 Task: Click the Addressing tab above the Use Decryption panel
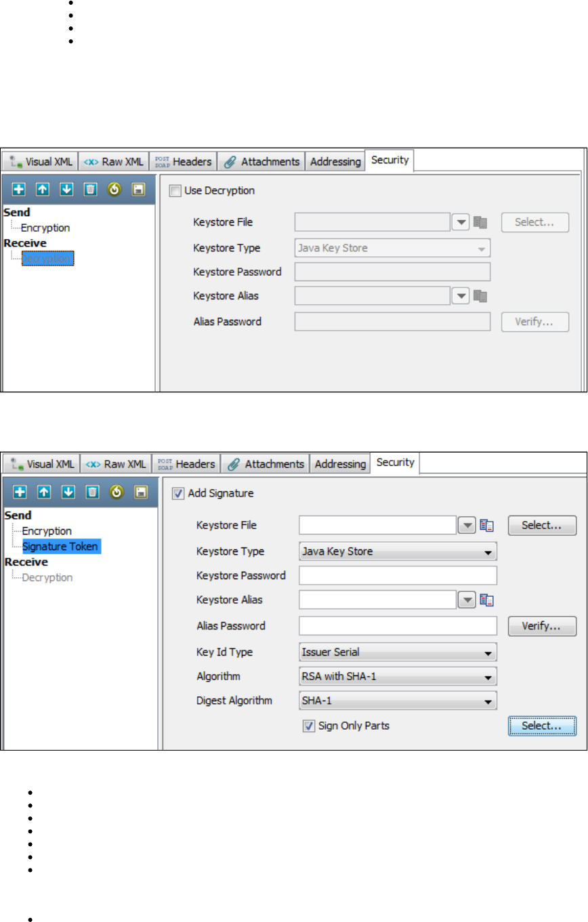335,161
